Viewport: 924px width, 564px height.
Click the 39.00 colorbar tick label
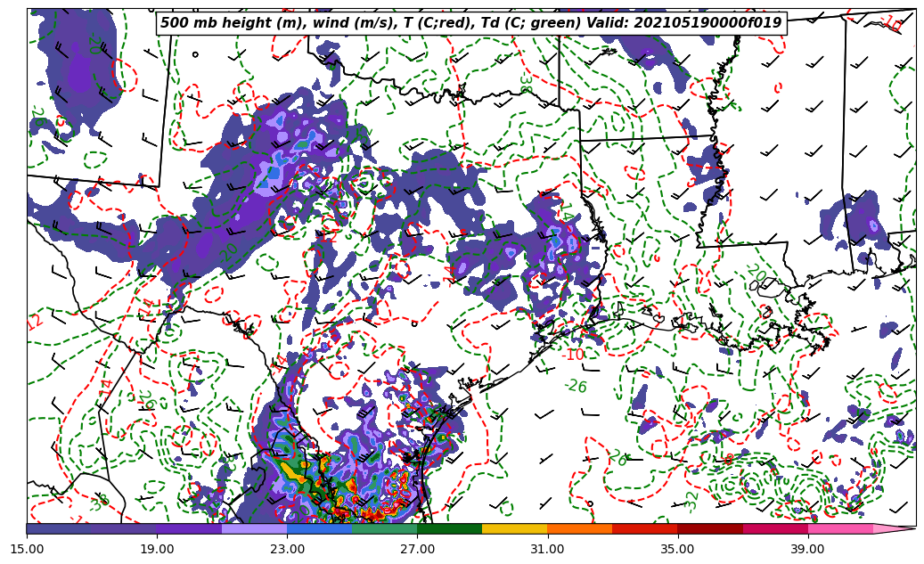click(x=807, y=549)
